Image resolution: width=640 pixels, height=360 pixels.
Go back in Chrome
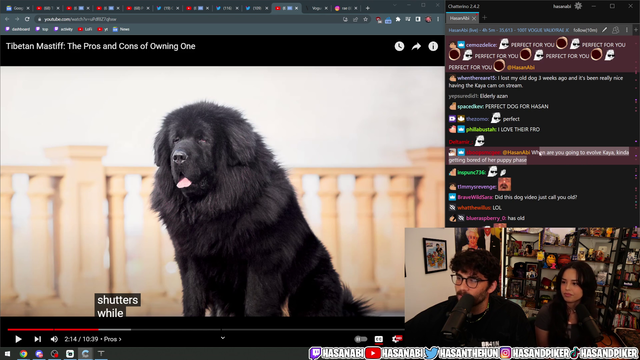tap(7, 19)
